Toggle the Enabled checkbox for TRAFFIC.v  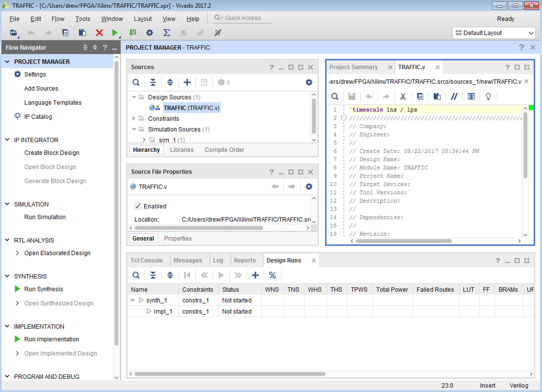pyautogui.click(x=138, y=206)
